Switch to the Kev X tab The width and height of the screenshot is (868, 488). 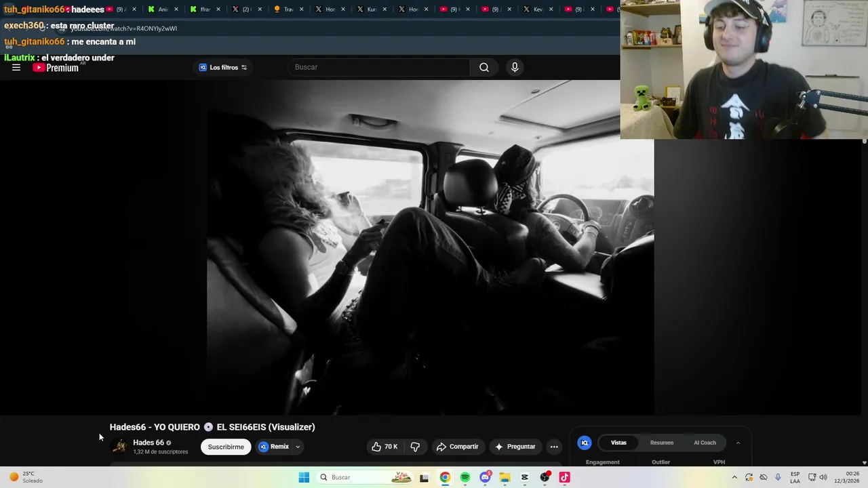[534, 9]
